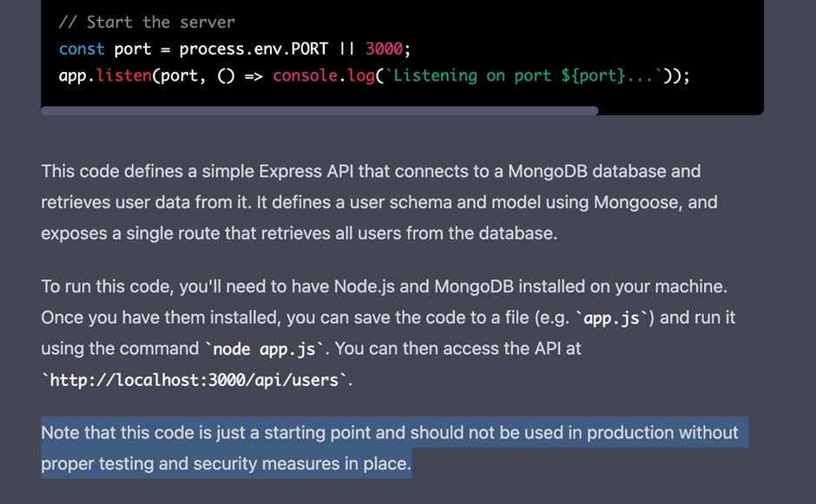The width and height of the screenshot is (816, 504).
Task: Select the inline `app.js` filename
Action: click(612, 318)
